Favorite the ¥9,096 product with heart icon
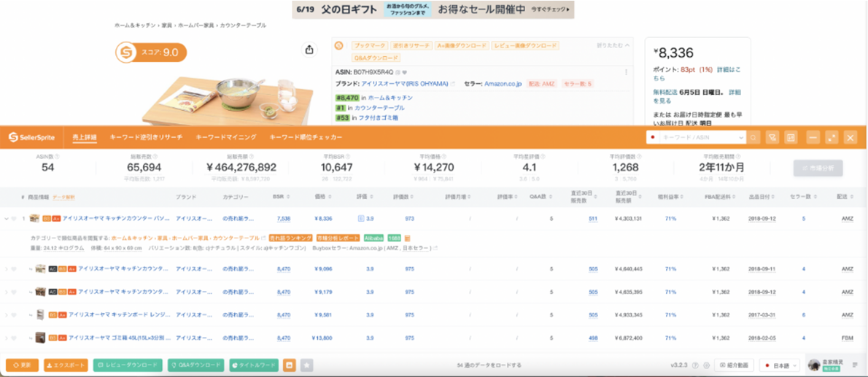The image size is (868, 377). [14, 268]
